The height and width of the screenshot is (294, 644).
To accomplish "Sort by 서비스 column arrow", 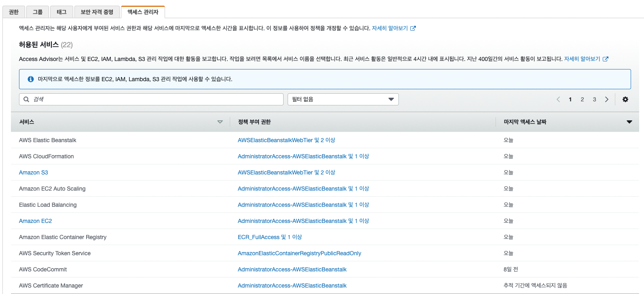I will (220, 122).
